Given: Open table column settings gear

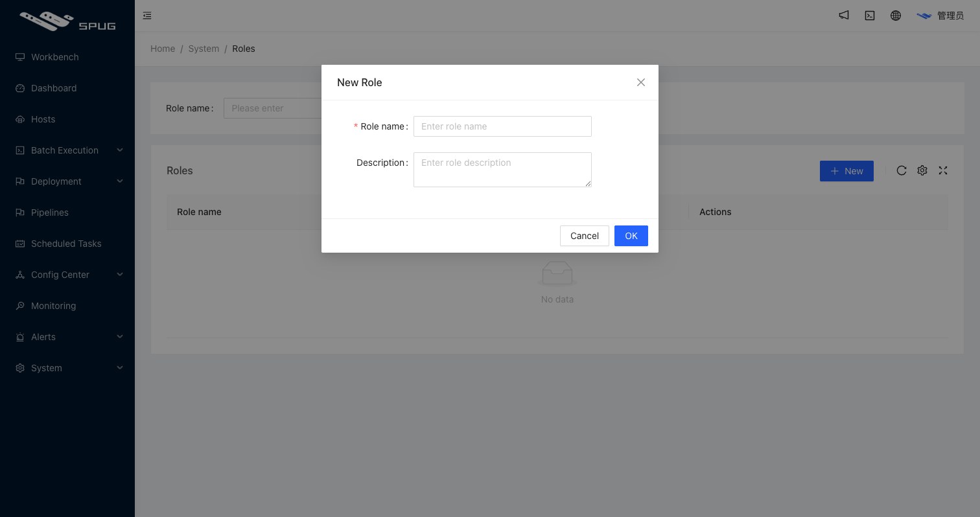Looking at the screenshot, I should click(x=922, y=170).
